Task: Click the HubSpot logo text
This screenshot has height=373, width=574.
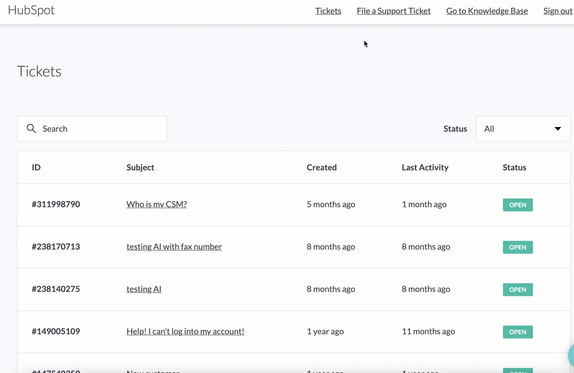Action: click(31, 10)
